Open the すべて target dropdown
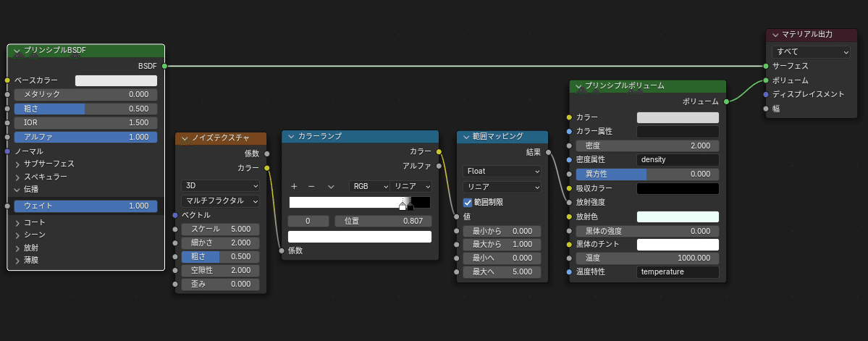 (811, 52)
